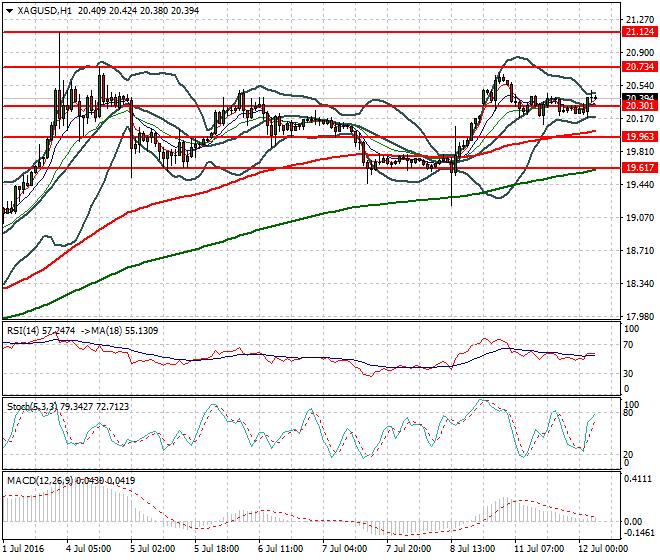Screen dimensions: 660x560
Task: Select the 18.340 price axis value
Action: [640, 284]
